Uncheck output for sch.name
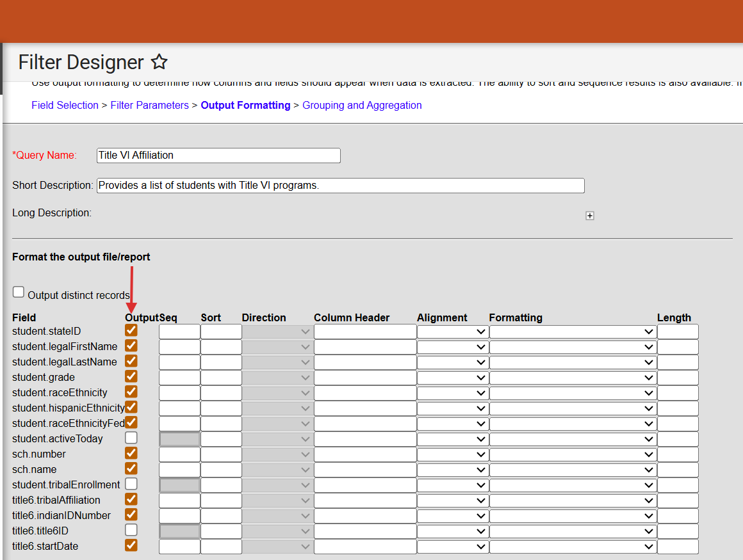Image resolution: width=743 pixels, height=560 pixels. (x=131, y=468)
